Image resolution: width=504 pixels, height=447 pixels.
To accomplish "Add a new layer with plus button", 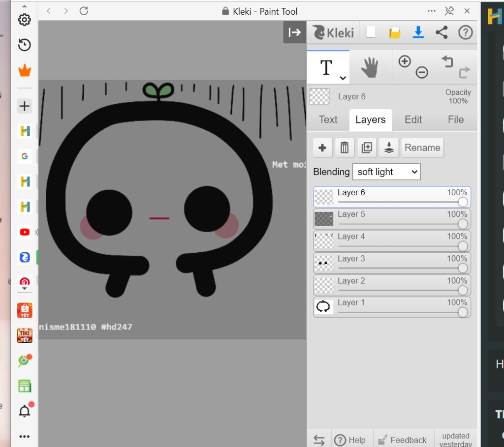I will pyautogui.click(x=322, y=148).
